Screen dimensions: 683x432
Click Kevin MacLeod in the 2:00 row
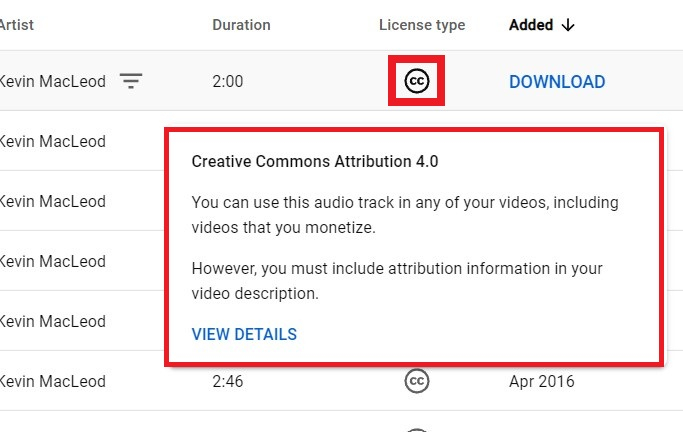[53, 81]
